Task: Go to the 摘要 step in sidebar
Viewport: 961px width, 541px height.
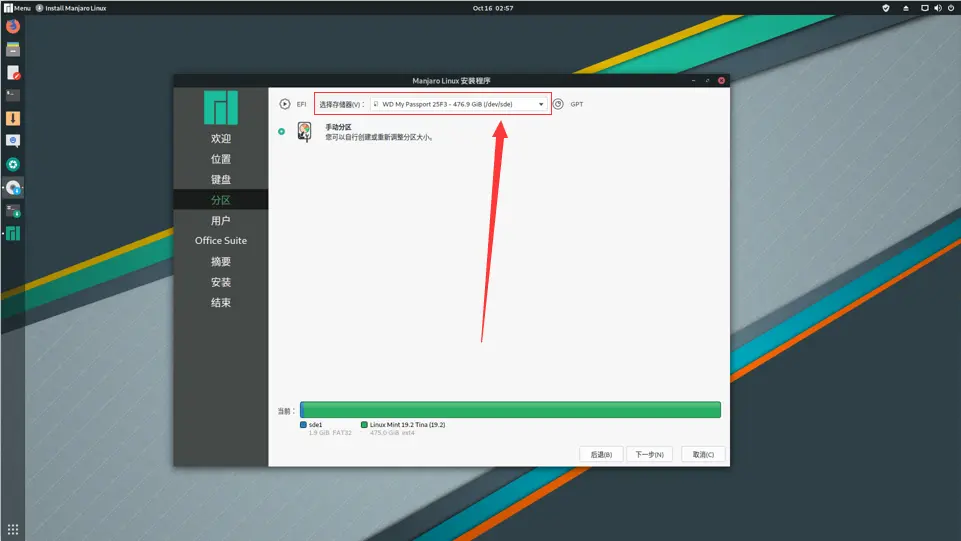Action: (221, 262)
